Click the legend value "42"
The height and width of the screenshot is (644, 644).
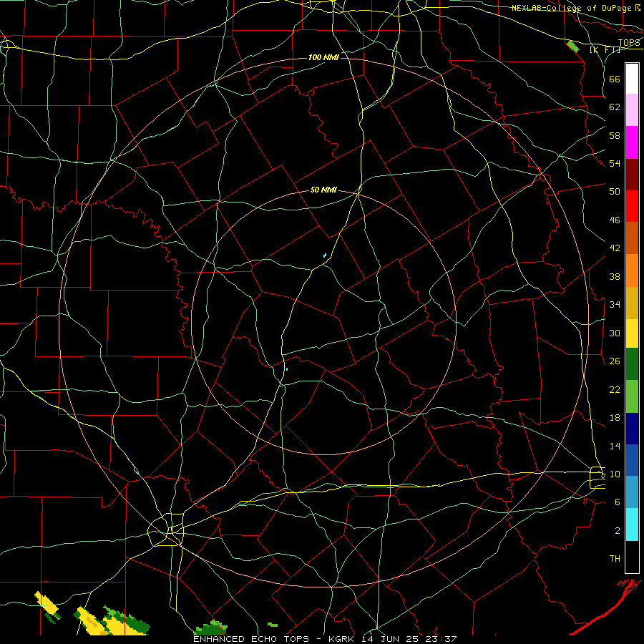615,248
